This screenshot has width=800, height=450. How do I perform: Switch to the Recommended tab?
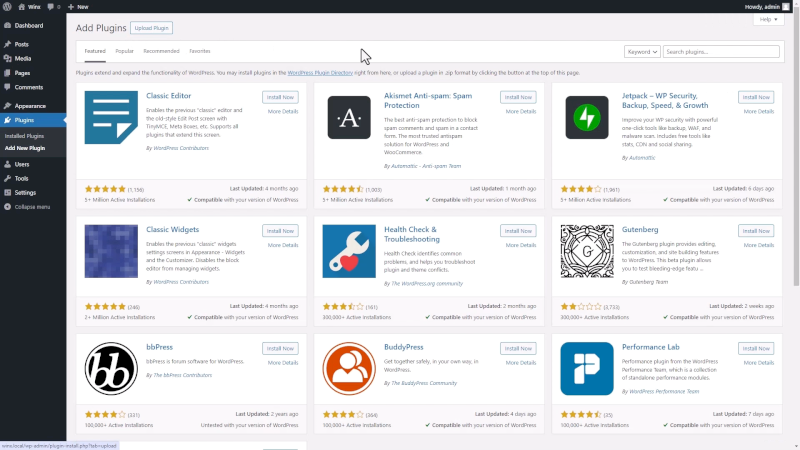click(161, 52)
